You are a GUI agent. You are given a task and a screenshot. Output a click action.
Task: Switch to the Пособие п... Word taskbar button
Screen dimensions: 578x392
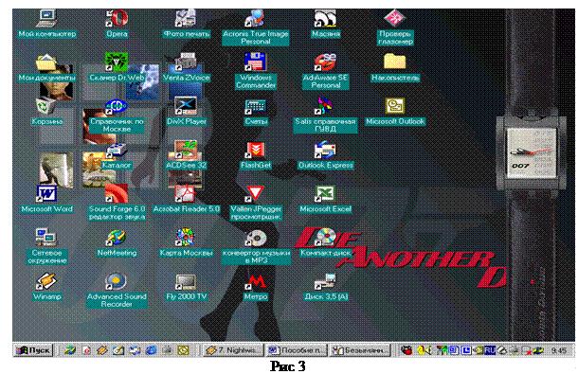pyautogui.click(x=297, y=350)
